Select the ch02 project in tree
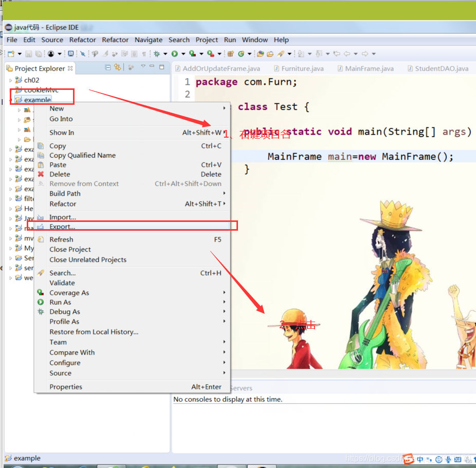The width and height of the screenshot is (476, 468). click(31, 80)
